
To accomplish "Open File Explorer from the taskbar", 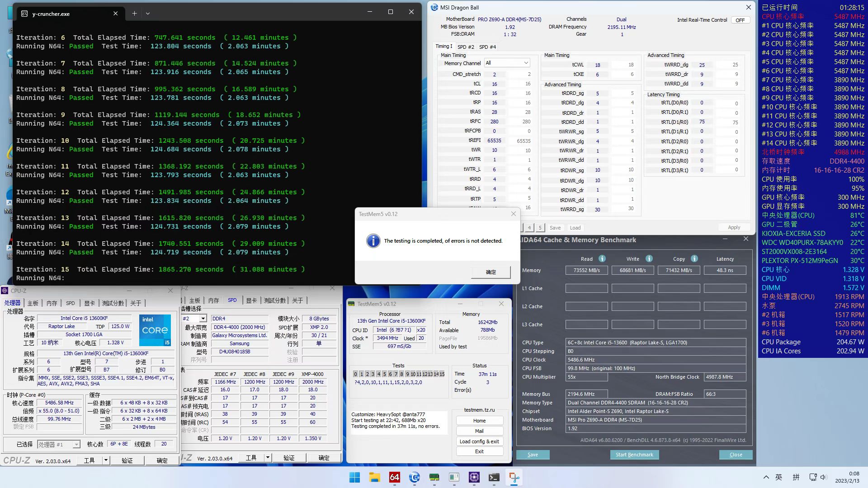I will (x=375, y=477).
